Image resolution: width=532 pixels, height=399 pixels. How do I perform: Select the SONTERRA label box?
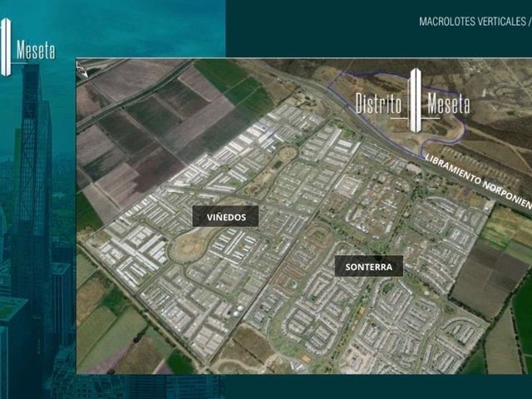(x=369, y=266)
